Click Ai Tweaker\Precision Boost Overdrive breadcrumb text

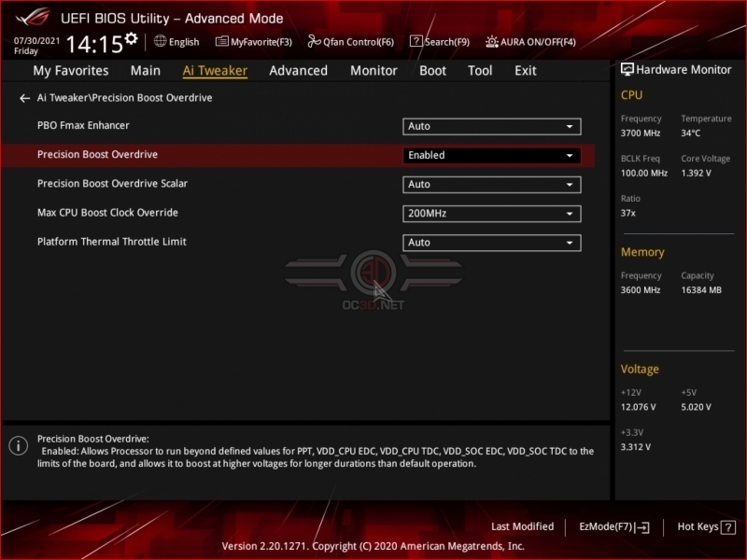[x=125, y=98]
